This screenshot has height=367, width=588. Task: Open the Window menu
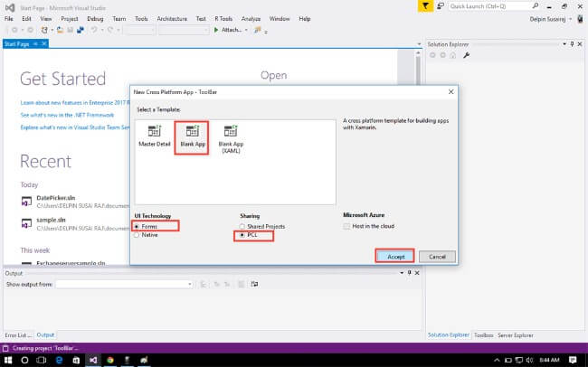point(280,19)
